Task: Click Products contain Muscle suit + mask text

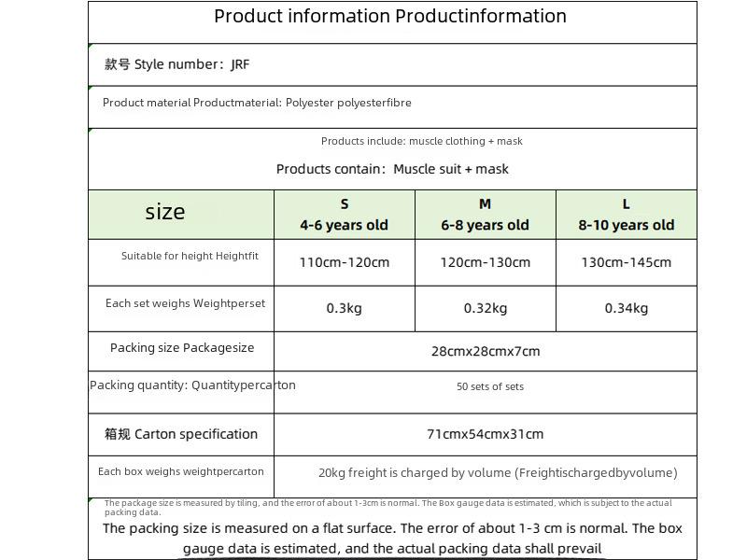Action: pyautogui.click(x=392, y=169)
